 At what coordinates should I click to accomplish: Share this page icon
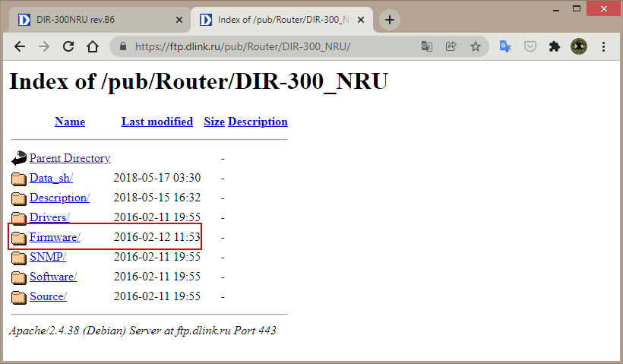451,46
